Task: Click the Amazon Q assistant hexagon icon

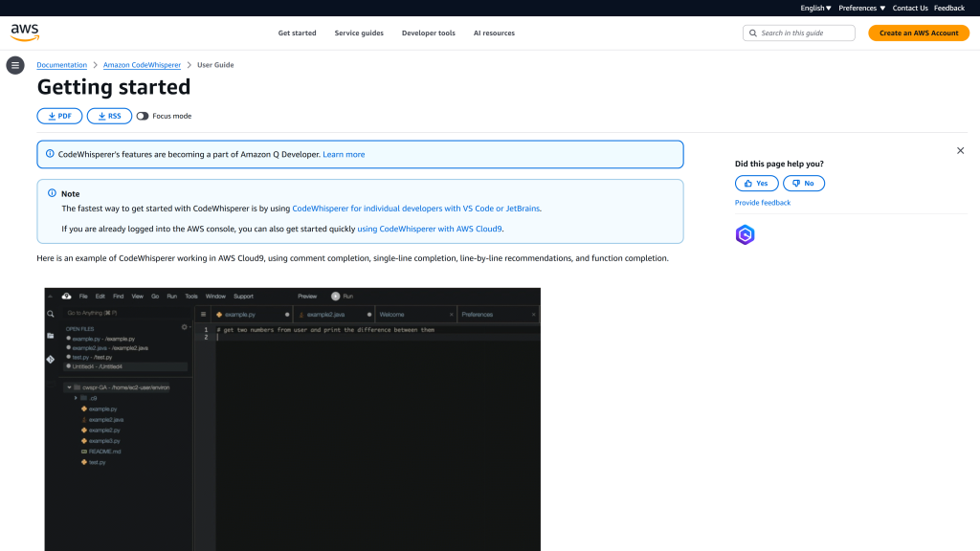Action: [745, 235]
